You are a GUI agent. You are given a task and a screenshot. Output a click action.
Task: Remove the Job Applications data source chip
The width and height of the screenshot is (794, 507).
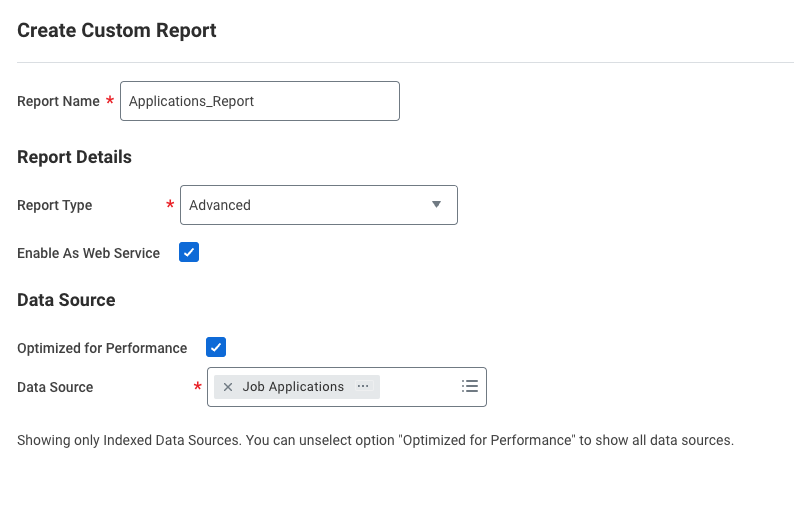click(x=228, y=387)
